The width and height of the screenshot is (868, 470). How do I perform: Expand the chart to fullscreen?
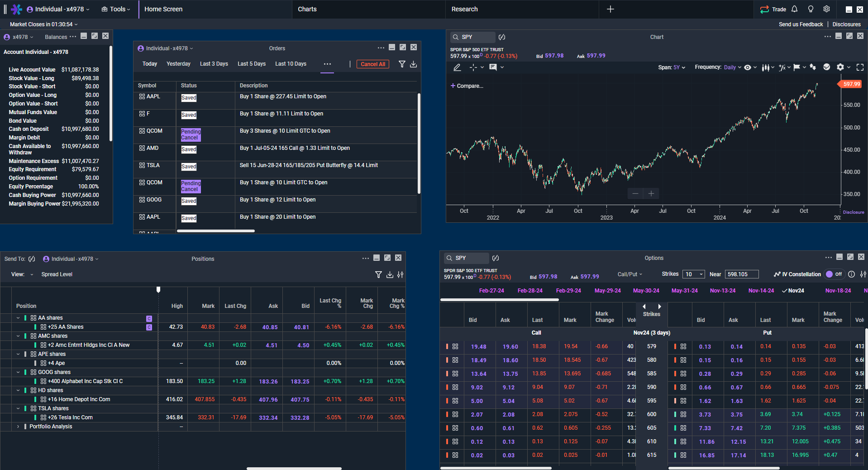point(860,67)
